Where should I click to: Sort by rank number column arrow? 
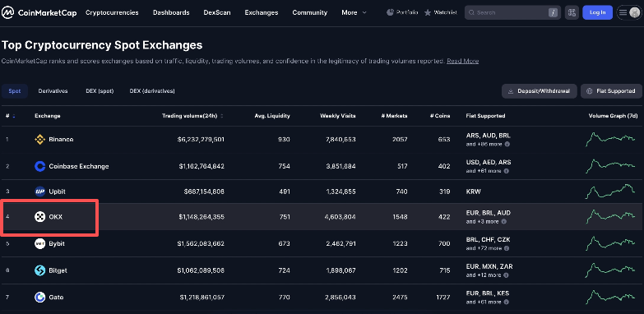(14, 116)
